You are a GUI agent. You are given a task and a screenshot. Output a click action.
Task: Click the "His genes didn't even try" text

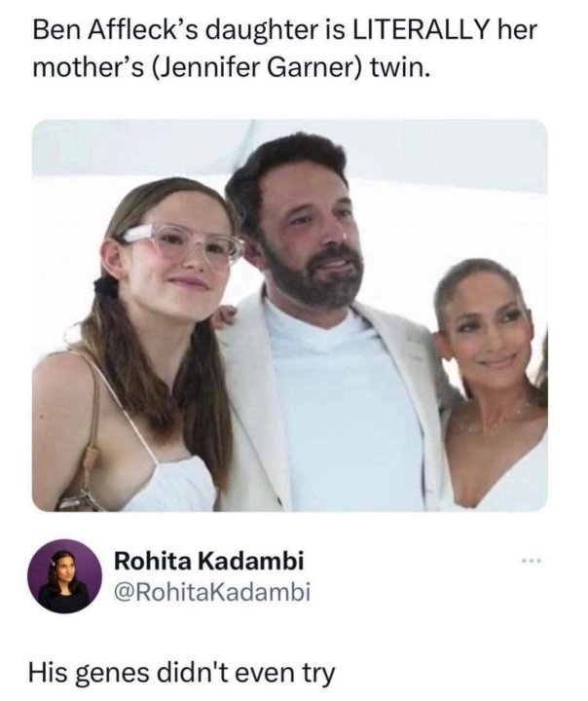point(181,672)
